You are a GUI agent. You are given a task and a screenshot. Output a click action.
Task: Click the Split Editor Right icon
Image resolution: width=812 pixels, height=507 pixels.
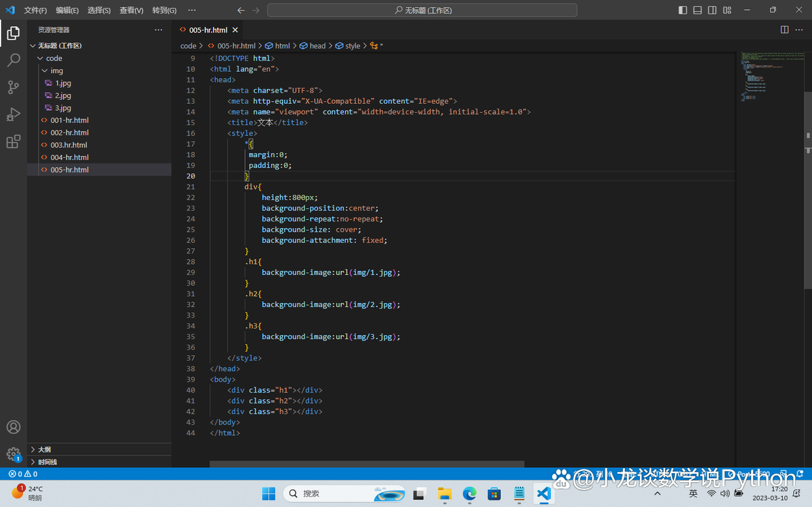point(785,30)
